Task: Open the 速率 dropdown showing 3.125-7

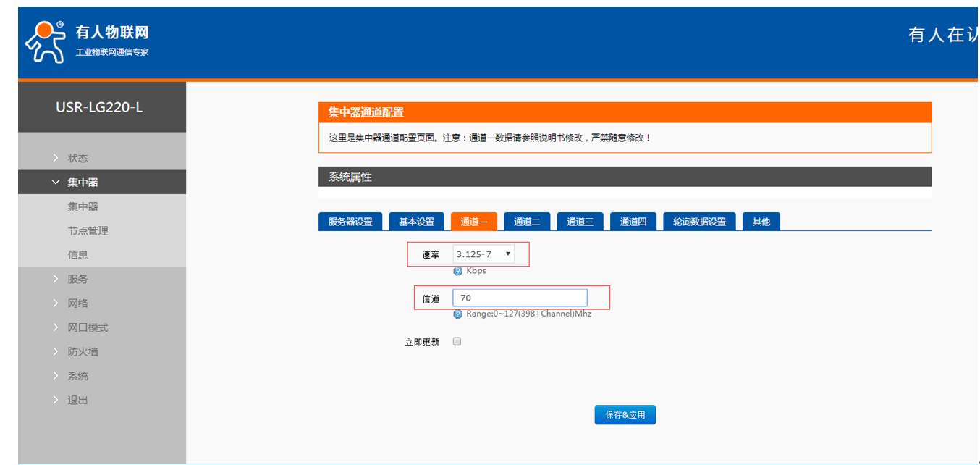Action: tap(483, 254)
